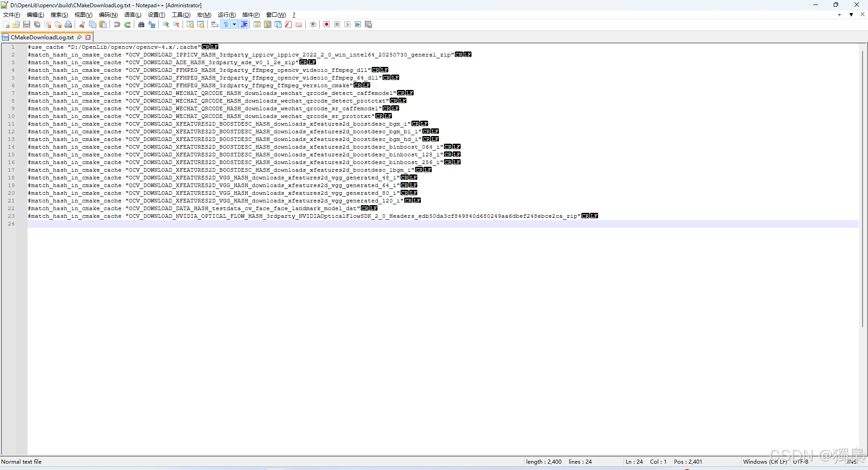The width and height of the screenshot is (868, 470).
Task: Click the OCV_DOWNLOAD_IPPICV_HASH line text
Action: 241,55
